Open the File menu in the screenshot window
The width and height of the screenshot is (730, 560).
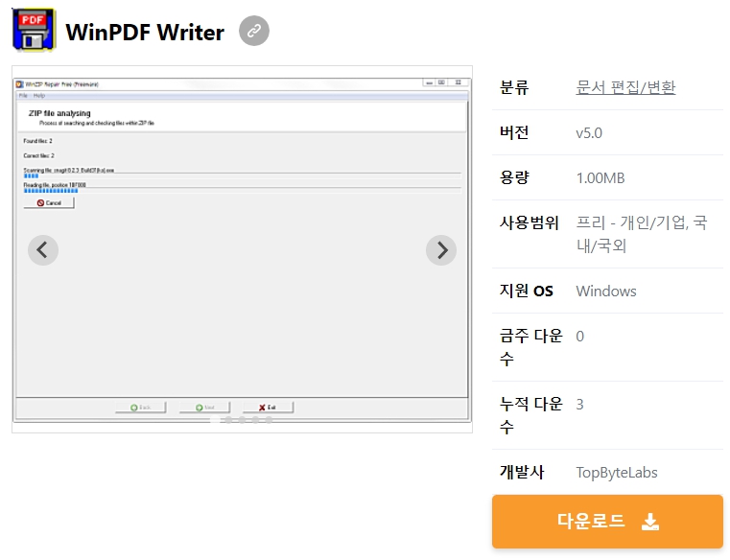(23, 96)
